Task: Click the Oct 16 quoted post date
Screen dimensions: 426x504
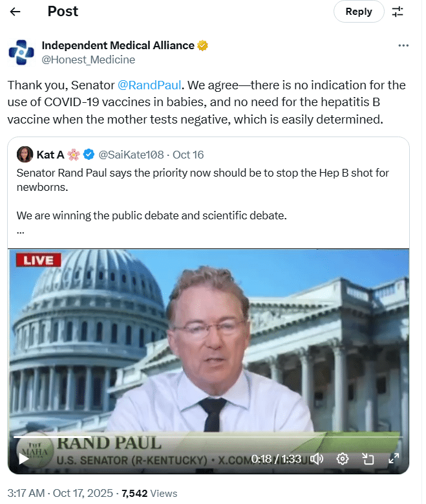Action: 188,155
